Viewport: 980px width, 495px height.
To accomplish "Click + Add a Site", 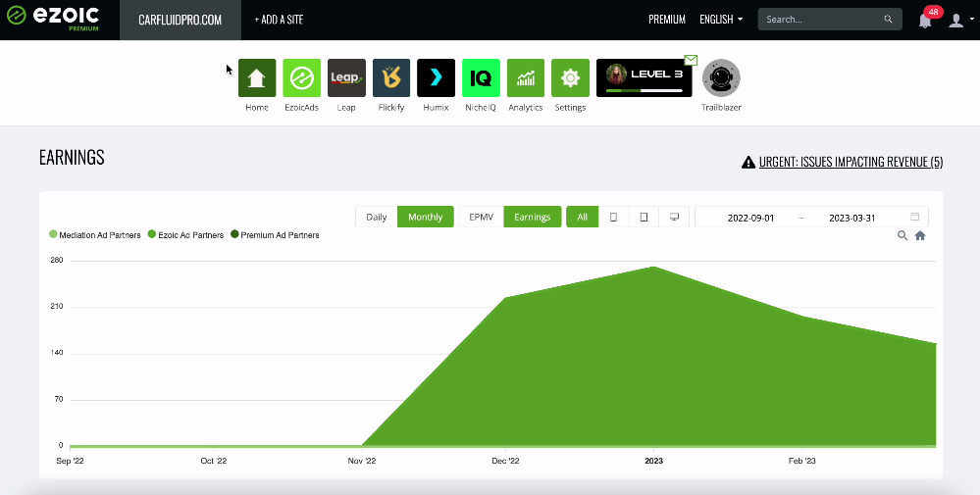I will 279,20.
